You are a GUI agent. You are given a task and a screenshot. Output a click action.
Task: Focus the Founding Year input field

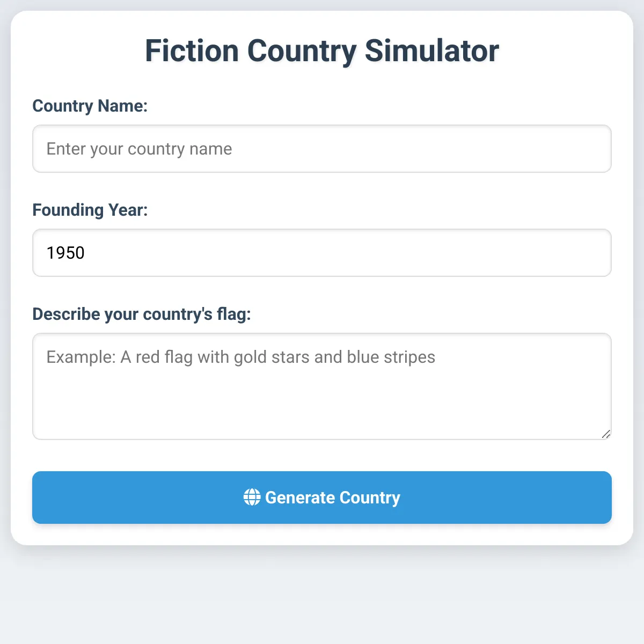coord(322,253)
